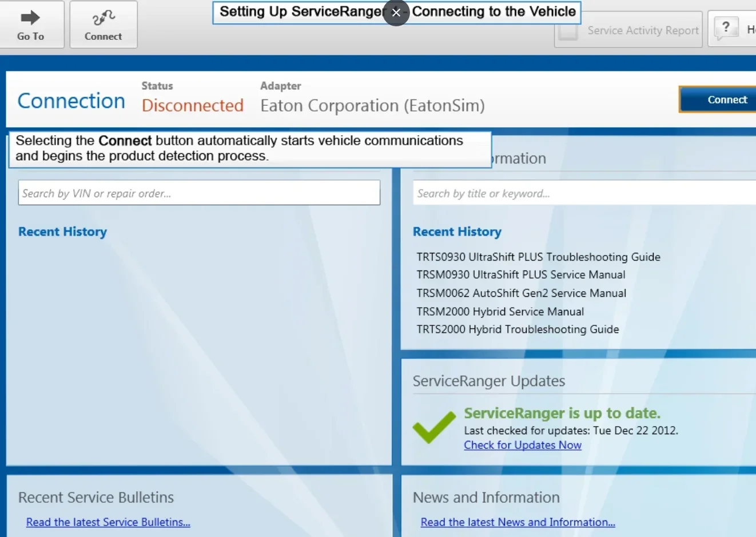Open TRSM0062 AutoShift Gen2 Service Manual
The height and width of the screenshot is (537, 756).
(521, 293)
